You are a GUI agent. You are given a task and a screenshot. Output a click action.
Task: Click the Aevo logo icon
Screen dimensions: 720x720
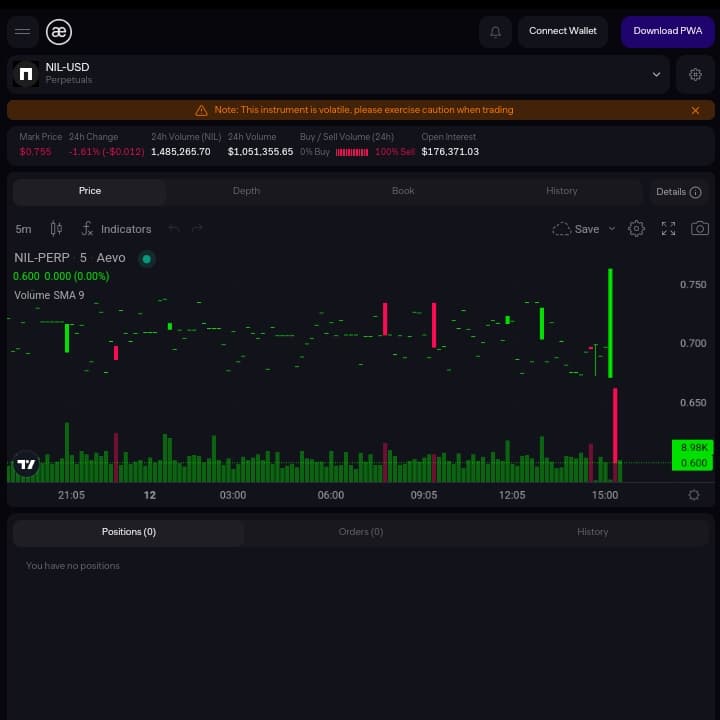[60, 32]
